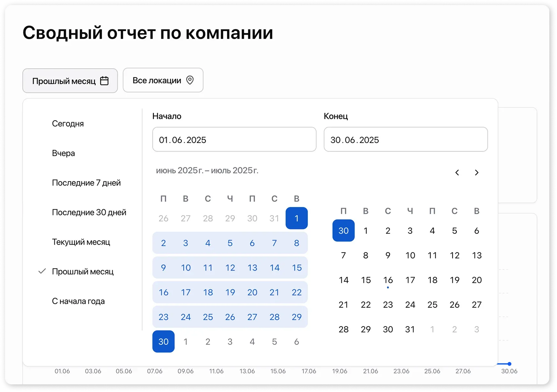Click the end date field showing 30.06.2025
The height and width of the screenshot is (392, 557).
click(405, 139)
